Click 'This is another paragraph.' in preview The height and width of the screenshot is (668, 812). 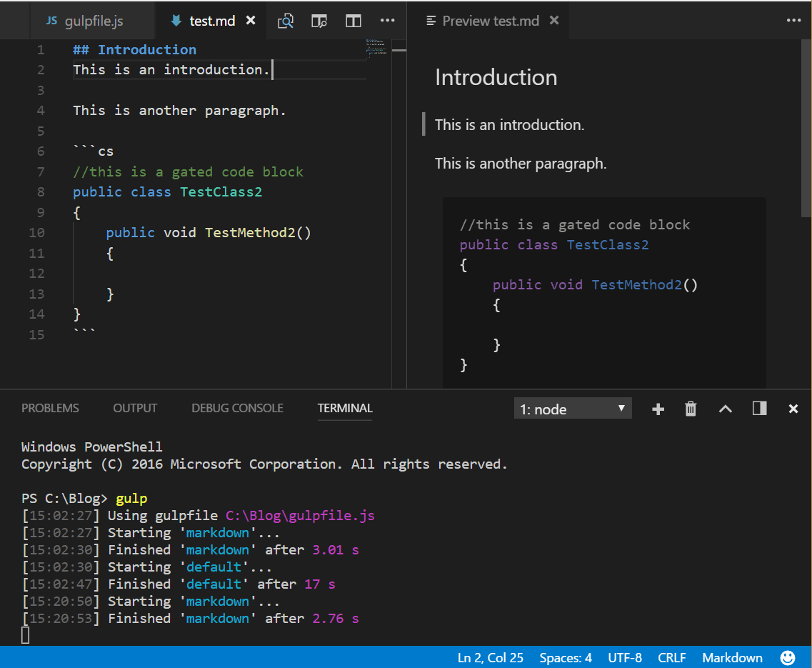click(x=521, y=164)
